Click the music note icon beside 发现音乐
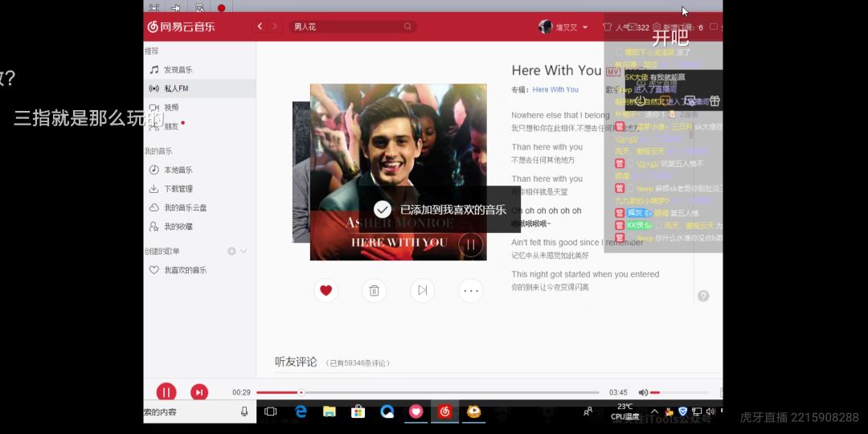Viewport: 868px width, 434px height. [154, 70]
